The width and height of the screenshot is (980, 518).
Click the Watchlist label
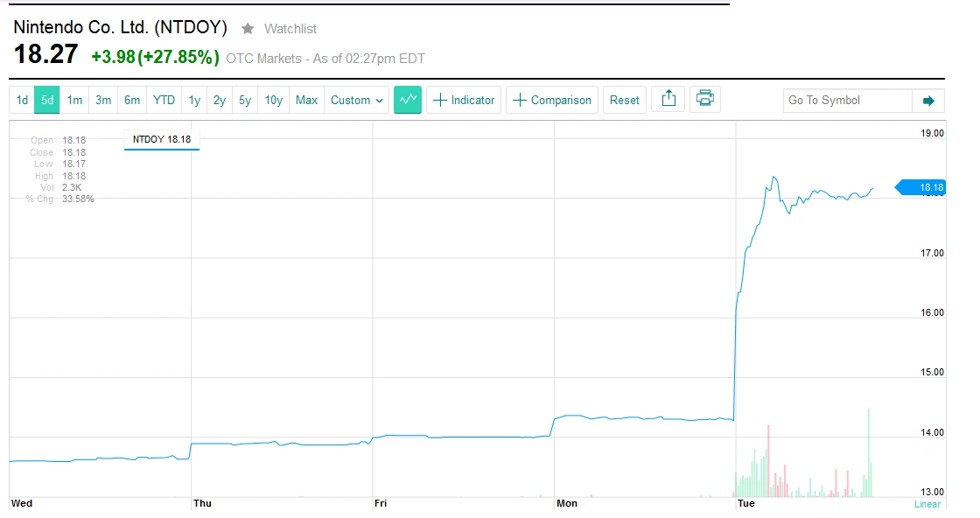[290, 29]
